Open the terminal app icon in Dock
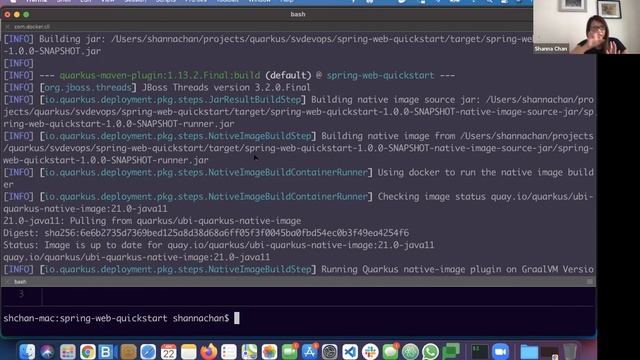 (480, 351)
